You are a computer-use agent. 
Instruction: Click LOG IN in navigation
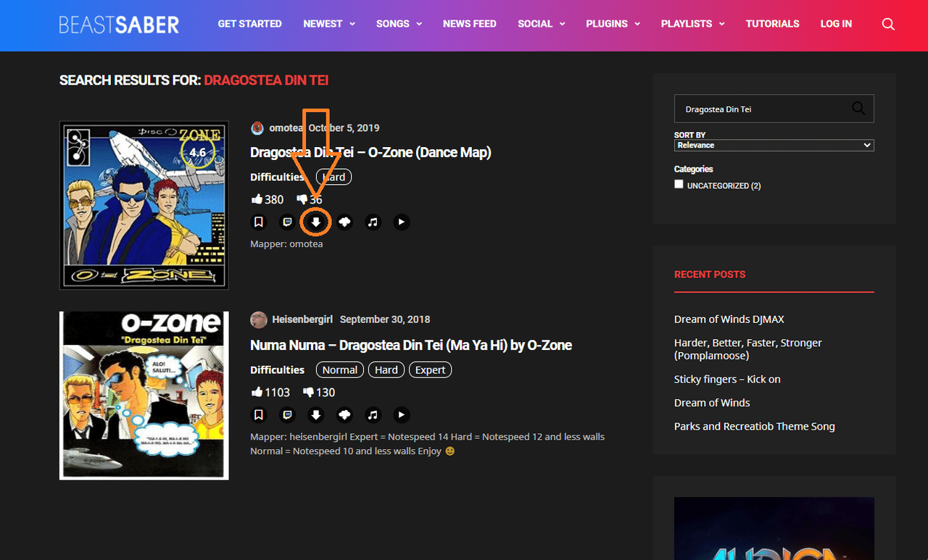[x=836, y=24]
